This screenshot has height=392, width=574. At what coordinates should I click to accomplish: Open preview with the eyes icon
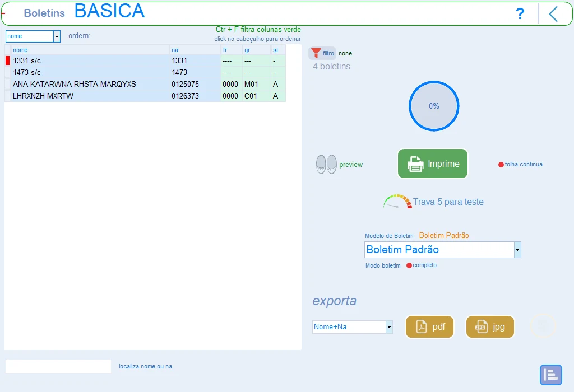[x=326, y=164]
